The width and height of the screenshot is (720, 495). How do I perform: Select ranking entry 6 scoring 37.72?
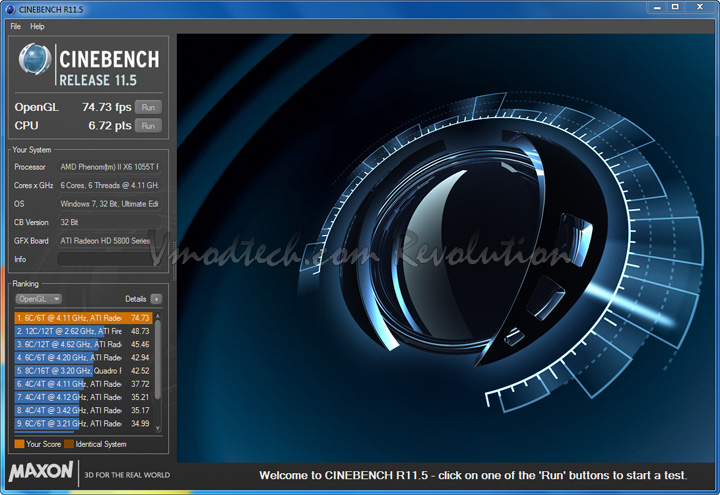click(x=83, y=384)
